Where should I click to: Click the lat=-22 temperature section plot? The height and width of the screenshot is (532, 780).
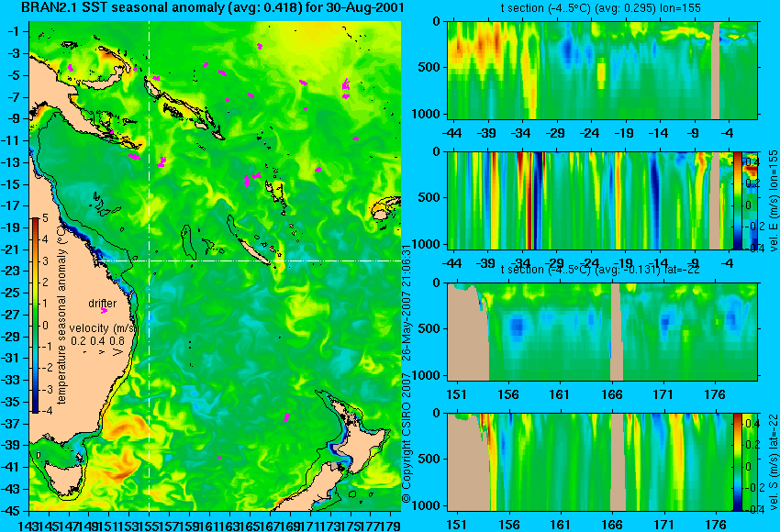click(602, 332)
